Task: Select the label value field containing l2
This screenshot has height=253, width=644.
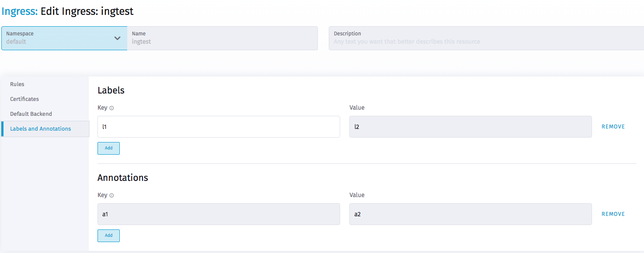Action: pyautogui.click(x=470, y=126)
